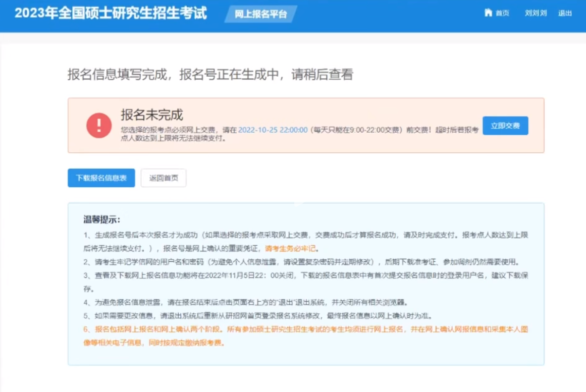Click the home icon beside 首页
The width and height of the screenshot is (586, 392).
click(x=488, y=13)
